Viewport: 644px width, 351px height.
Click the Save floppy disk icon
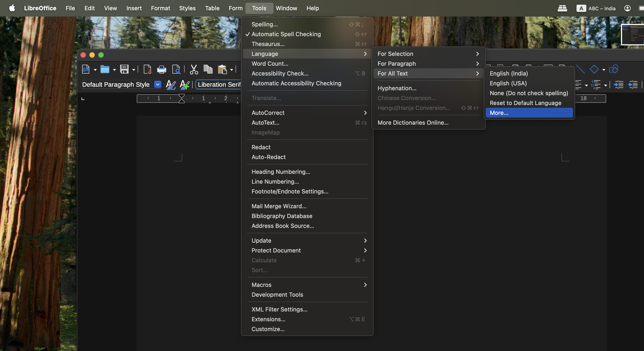(124, 69)
